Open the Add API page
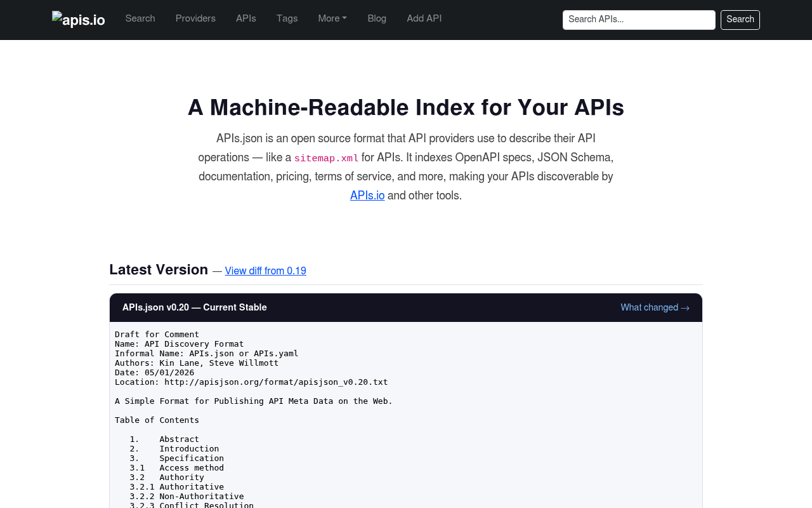 (424, 19)
